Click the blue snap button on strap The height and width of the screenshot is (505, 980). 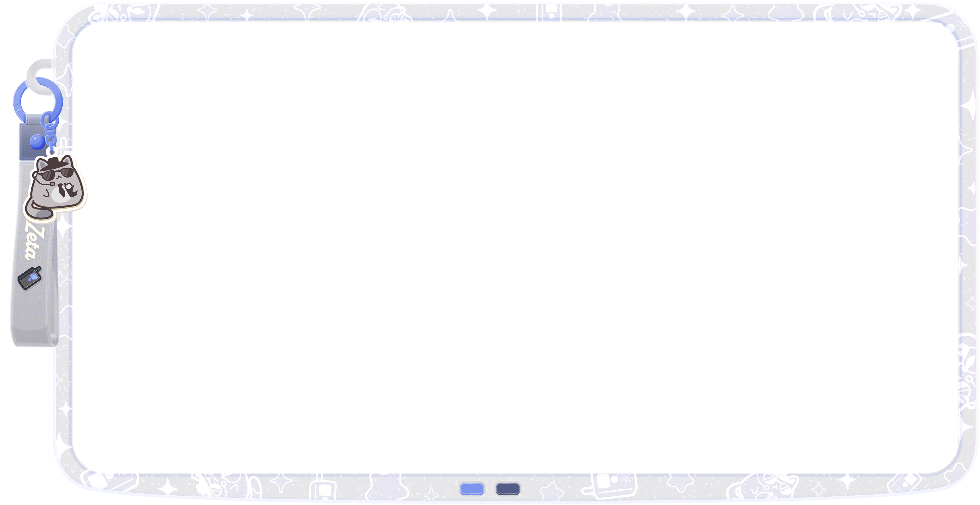(x=37, y=142)
